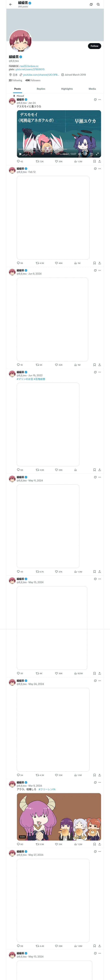Bookmark the Jun 9, 2024 post
This screenshot has width=110, height=980.
tap(95, 365)
